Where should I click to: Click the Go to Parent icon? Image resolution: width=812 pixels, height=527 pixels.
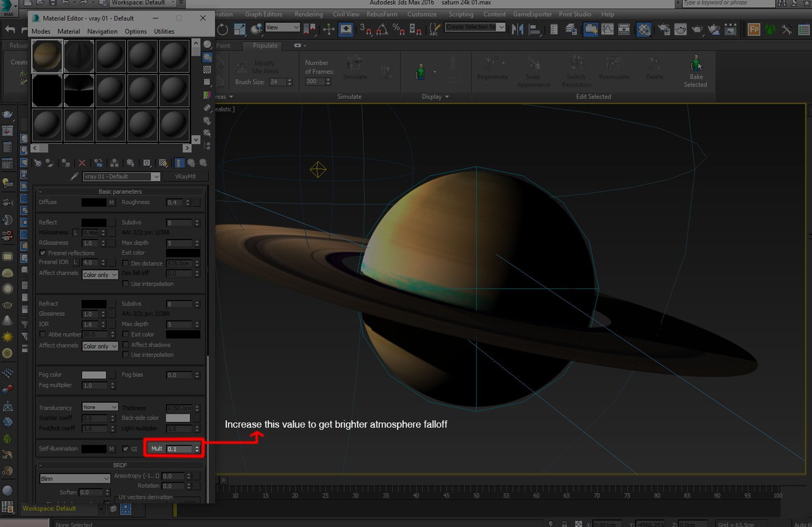coord(191,163)
